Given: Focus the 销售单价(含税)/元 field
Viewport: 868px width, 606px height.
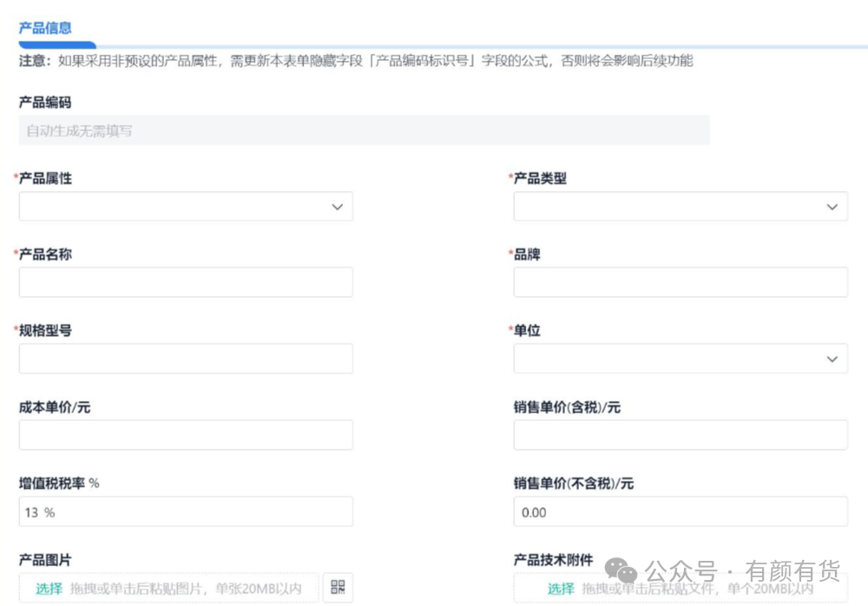Looking at the screenshot, I should click(x=681, y=435).
